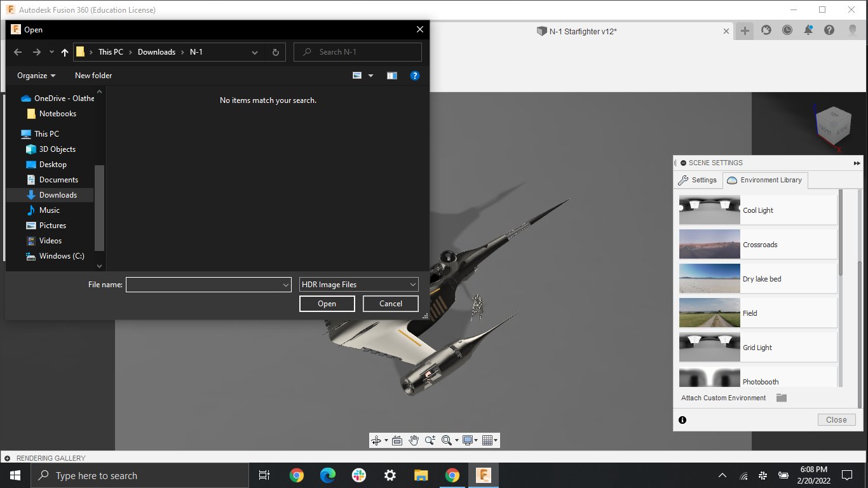
Task: Click the Zoom magnifier tool
Action: pos(430,440)
